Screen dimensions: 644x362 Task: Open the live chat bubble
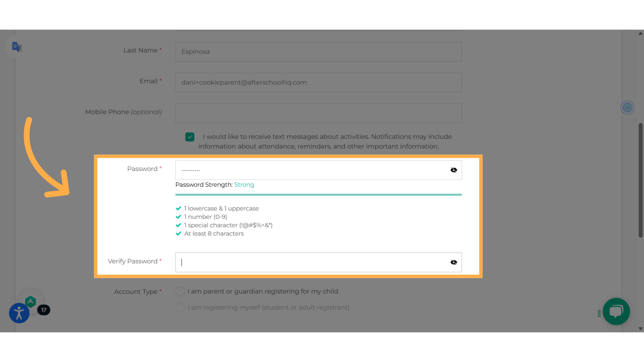coord(616,311)
